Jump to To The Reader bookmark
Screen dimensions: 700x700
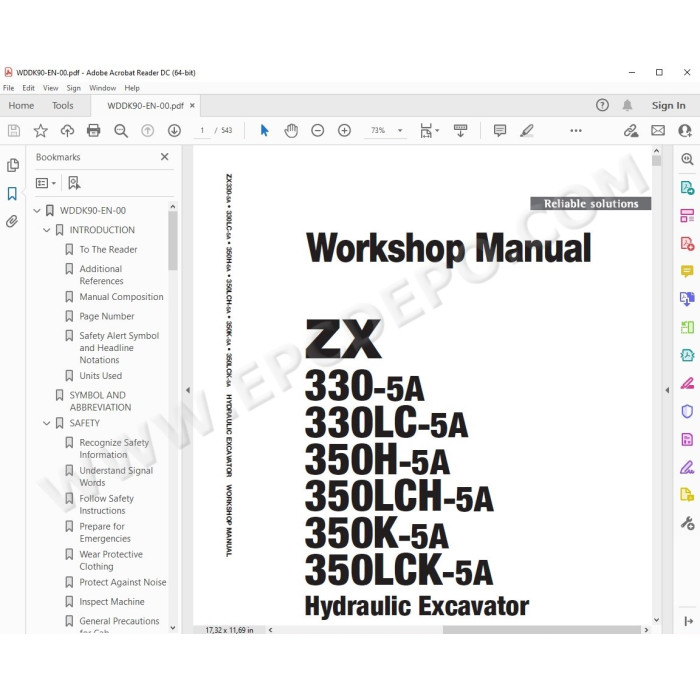108,250
